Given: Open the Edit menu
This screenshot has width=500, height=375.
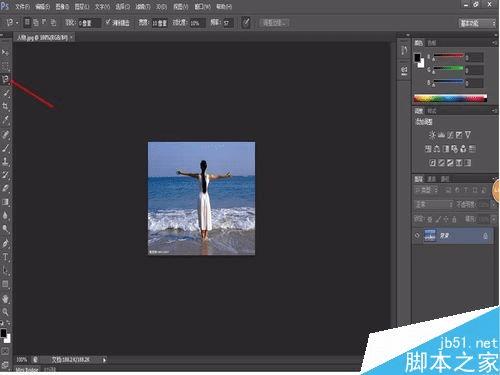Looking at the screenshot, I should pyautogui.click(x=42, y=6).
